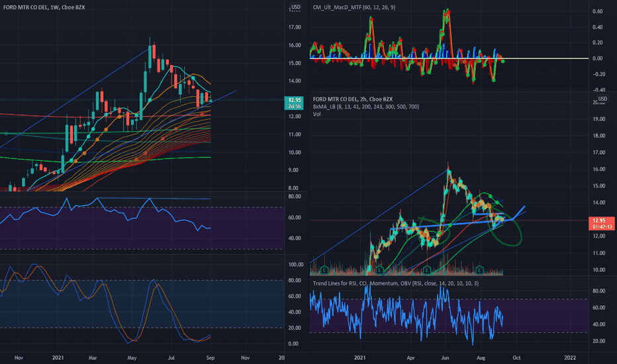Click the 15.00 value on the weekly price scale
Image resolution: width=617 pixels, height=364 pixels.
(295, 63)
